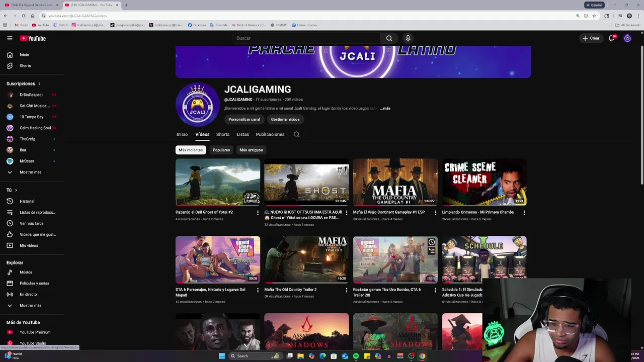Click Personalizar canal button
Screen dimensions: 644x362
244,119
